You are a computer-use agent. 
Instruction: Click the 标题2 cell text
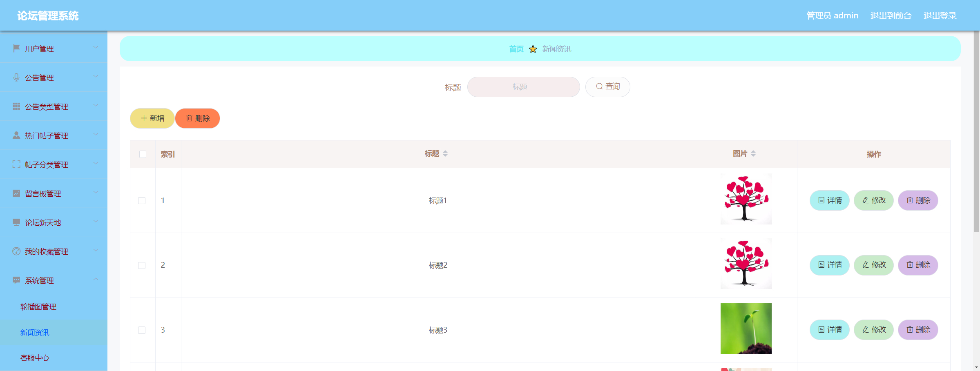coord(438,265)
